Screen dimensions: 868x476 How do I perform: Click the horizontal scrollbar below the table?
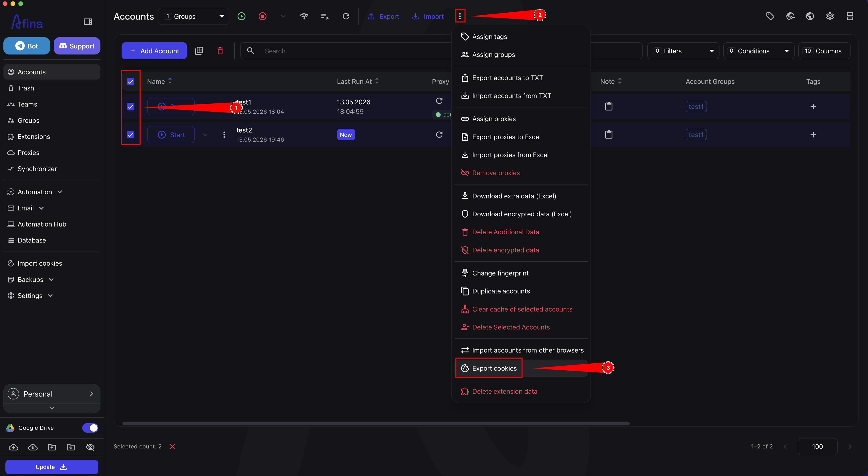(376, 423)
